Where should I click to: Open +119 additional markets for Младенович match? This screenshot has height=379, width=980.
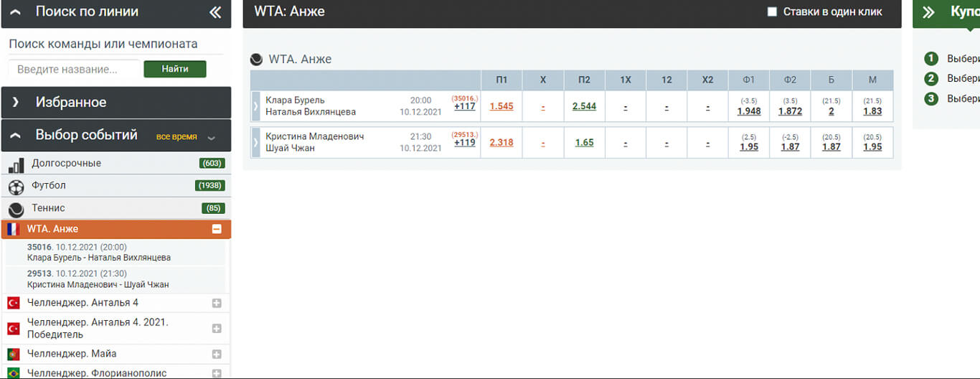[x=465, y=143]
